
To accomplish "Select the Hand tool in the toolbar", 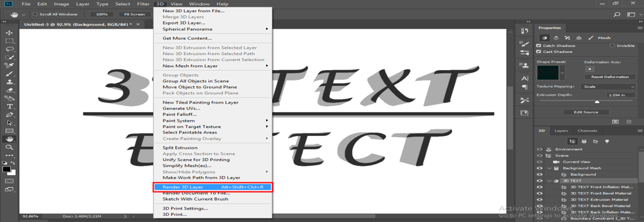I will click(x=10, y=140).
